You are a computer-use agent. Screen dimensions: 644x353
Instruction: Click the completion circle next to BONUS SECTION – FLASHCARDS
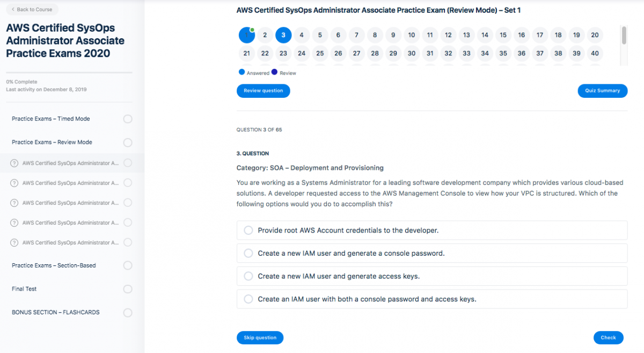[x=128, y=312]
